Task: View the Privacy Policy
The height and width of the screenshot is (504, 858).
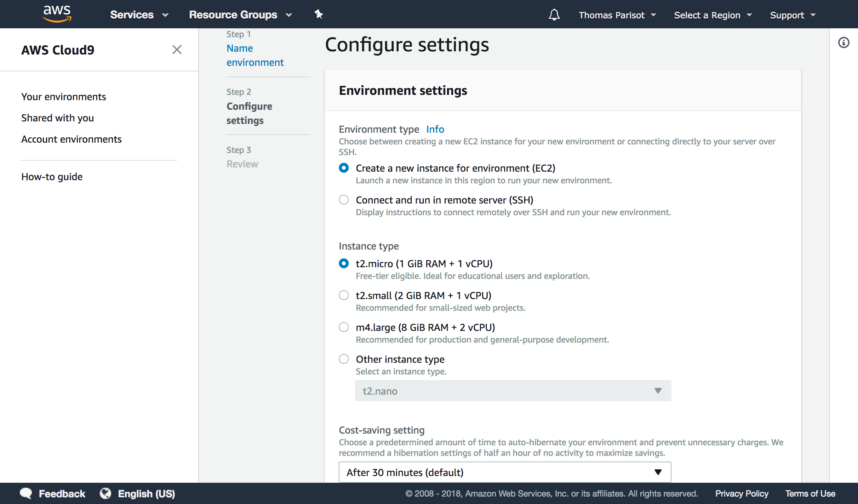Action: [x=742, y=493]
